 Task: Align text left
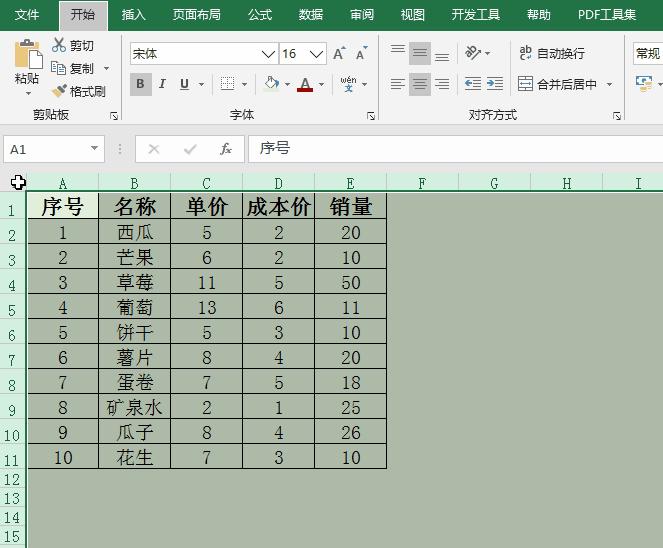[x=397, y=84]
